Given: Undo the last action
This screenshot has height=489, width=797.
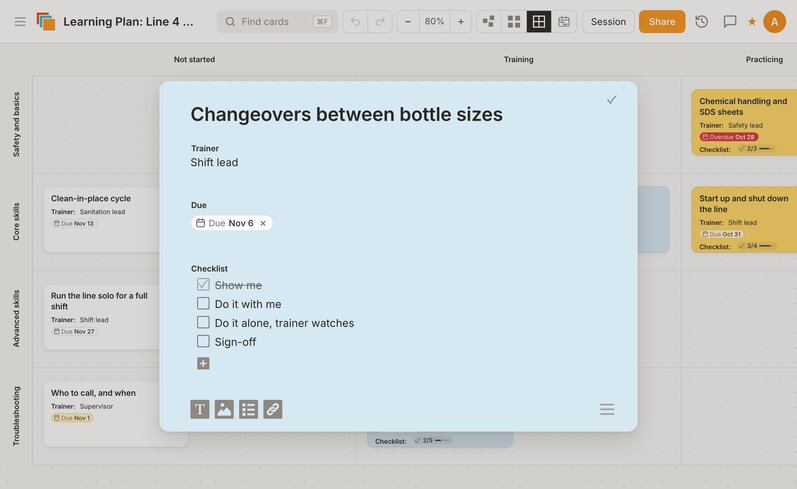Looking at the screenshot, I should click(355, 22).
